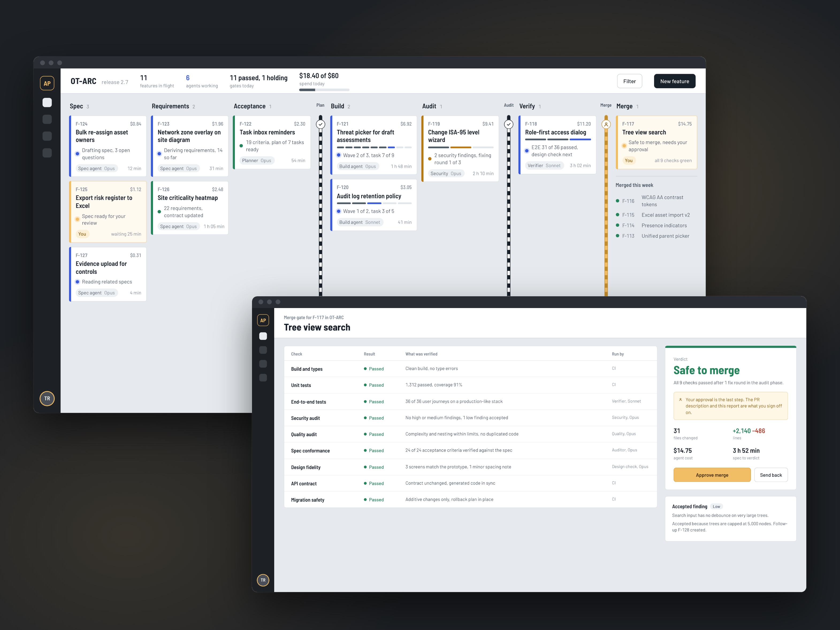
Task: Click the Low tag on Accepted finding
Action: [716, 506]
